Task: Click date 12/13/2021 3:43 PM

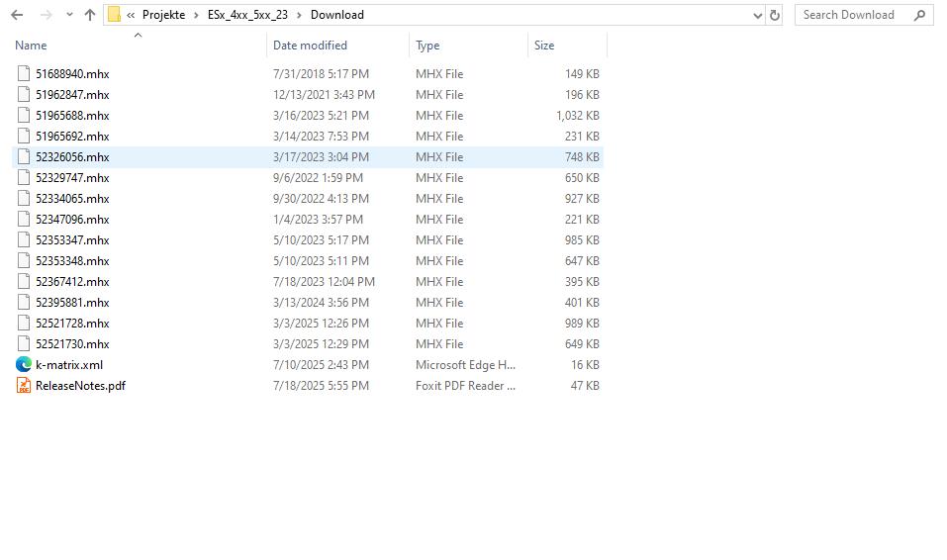Action: coord(324,94)
